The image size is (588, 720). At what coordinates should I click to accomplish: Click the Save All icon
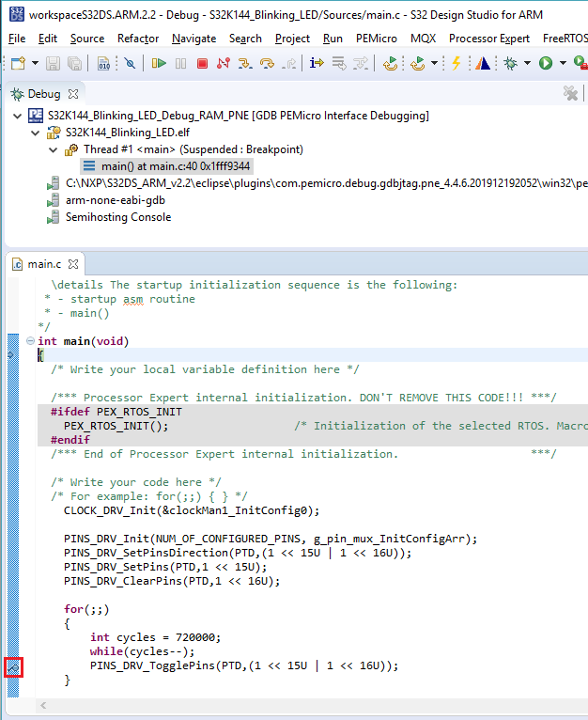tap(74, 63)
